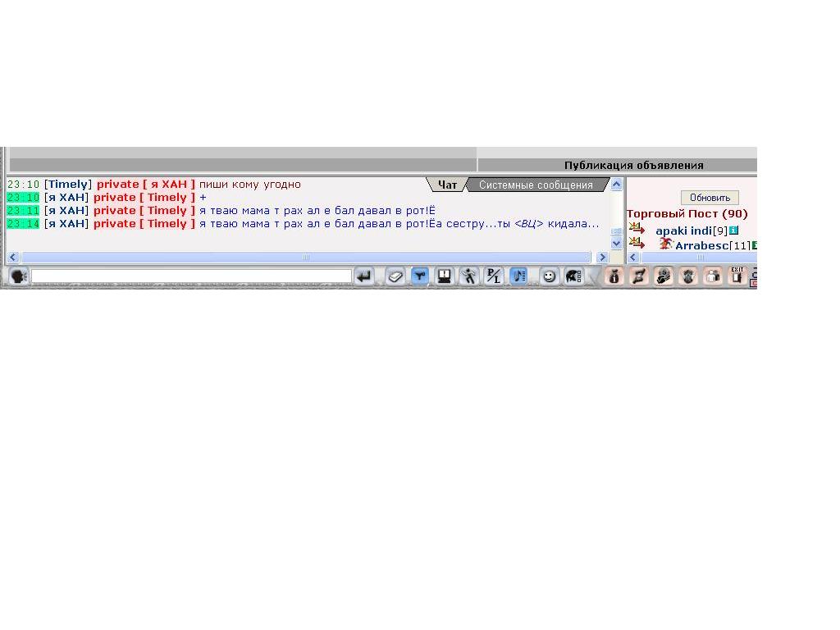Click the 23:11 highlighted timestamp

coord(23,211)
